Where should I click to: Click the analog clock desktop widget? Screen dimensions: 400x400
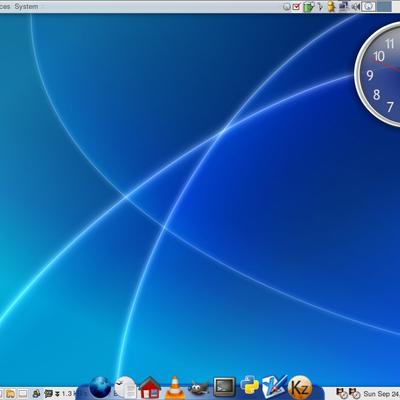click(378, 74)
